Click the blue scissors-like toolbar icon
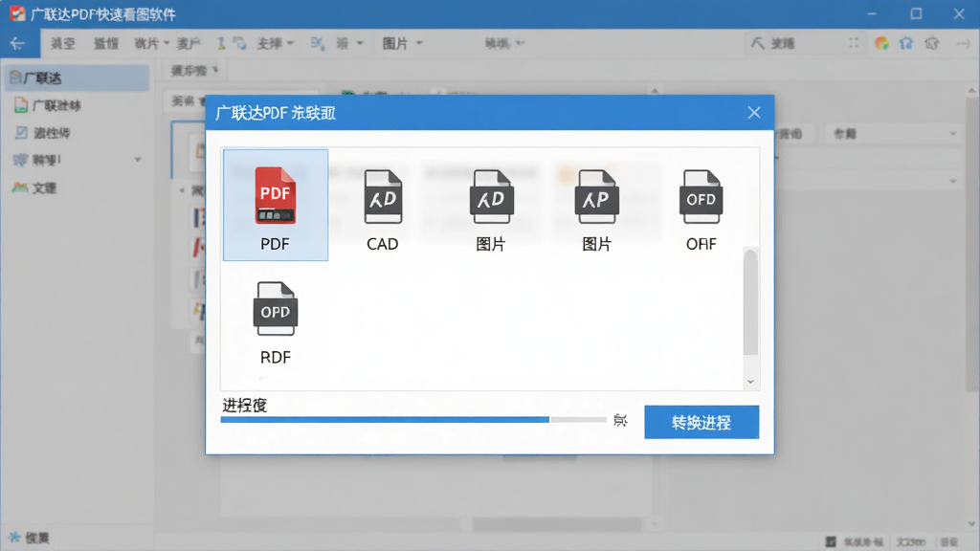The image size is (980, 551). pos(318,44)
